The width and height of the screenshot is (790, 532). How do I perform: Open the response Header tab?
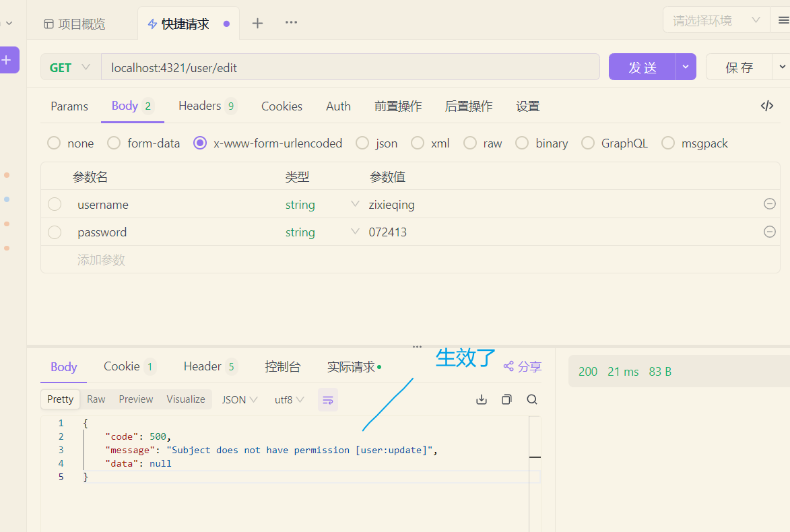(211, 366)
